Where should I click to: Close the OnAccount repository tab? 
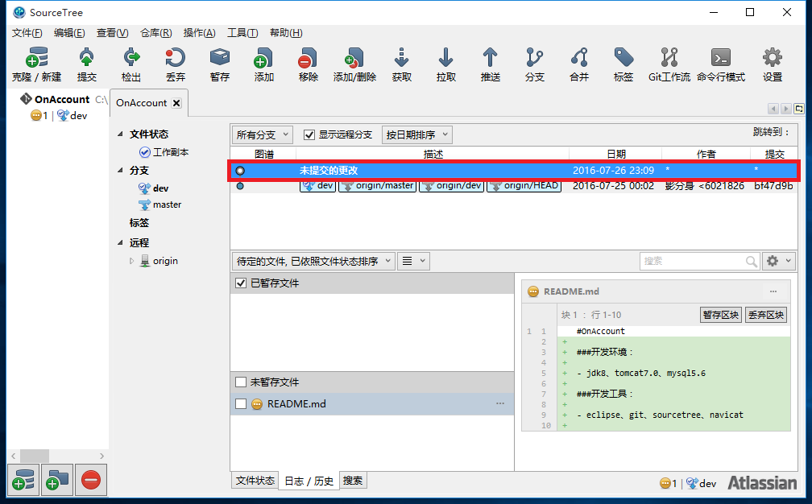click(176, 103)
